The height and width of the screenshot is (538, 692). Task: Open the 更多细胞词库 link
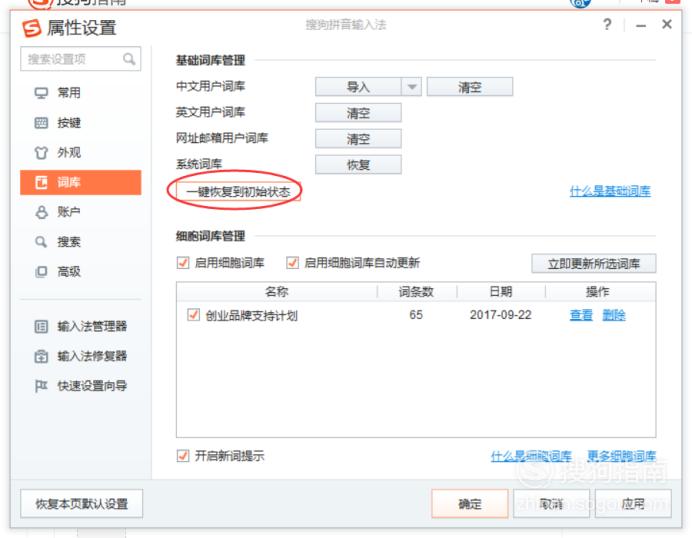(x=621, y=455)
